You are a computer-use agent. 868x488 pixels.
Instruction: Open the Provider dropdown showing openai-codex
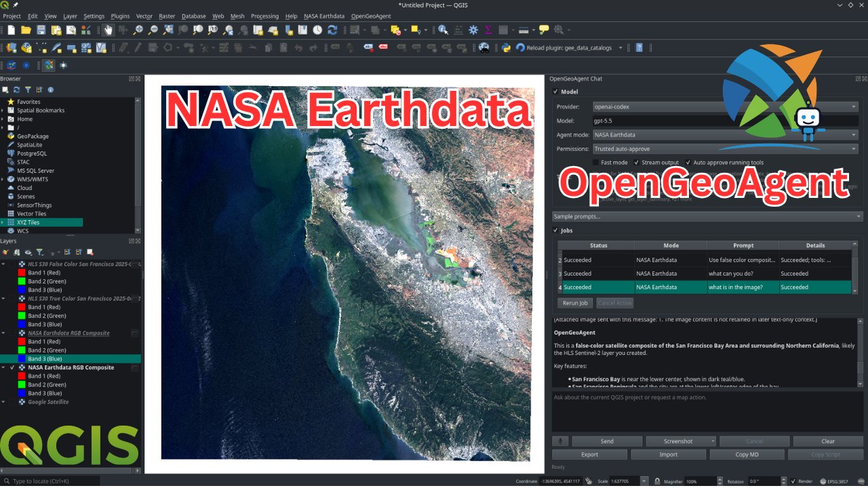click(725, 106)
